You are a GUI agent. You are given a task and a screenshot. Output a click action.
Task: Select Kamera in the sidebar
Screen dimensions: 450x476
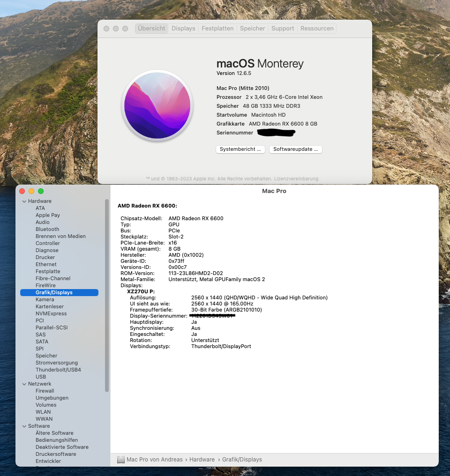tap(45, 300)
